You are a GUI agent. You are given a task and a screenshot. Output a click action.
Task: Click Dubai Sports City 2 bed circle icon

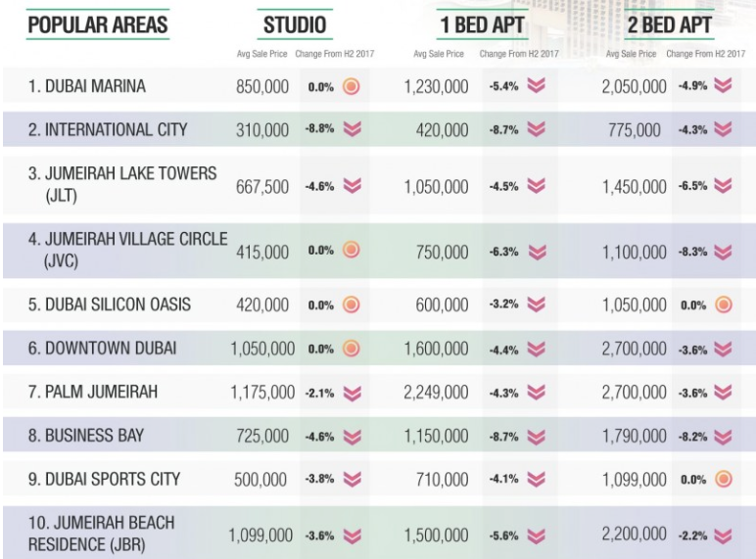tap(723, 479)
